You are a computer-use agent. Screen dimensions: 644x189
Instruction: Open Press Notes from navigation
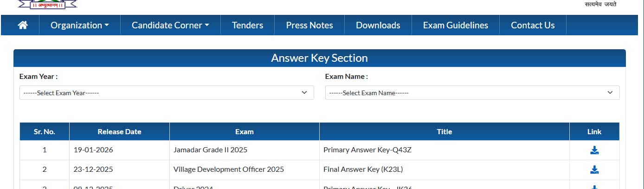[309, 25]
